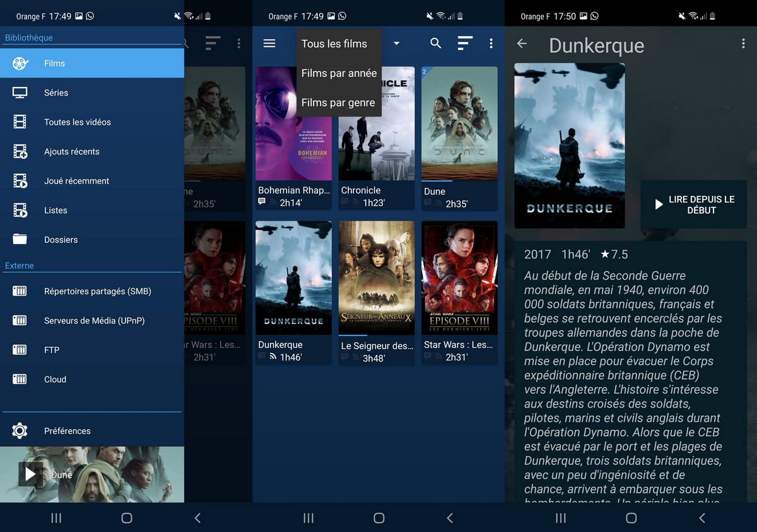The width and height of the screenshot is (757, 532).
Task: Select the Serveurs de Média (UPnP) icon
Action: (20, 320)
